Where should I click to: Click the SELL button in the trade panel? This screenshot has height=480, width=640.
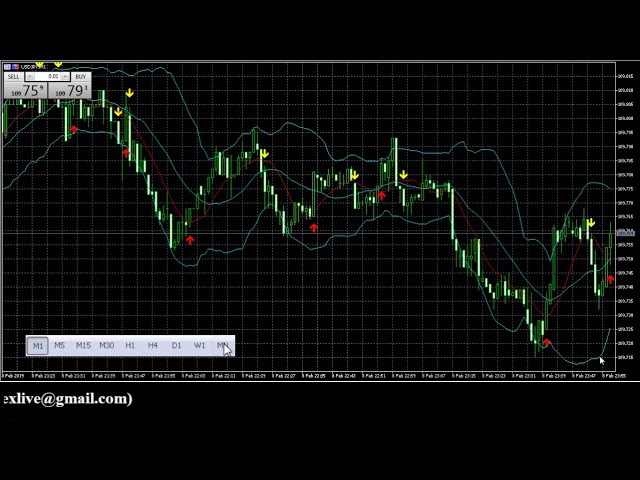click(x=14, y=77)
